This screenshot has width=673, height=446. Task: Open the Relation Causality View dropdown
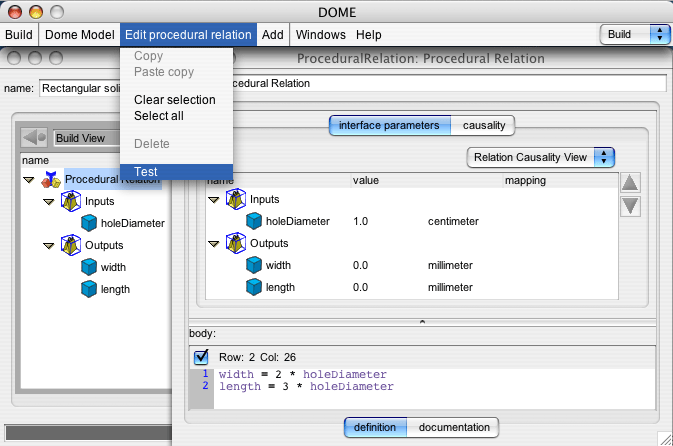click(540, 158)
